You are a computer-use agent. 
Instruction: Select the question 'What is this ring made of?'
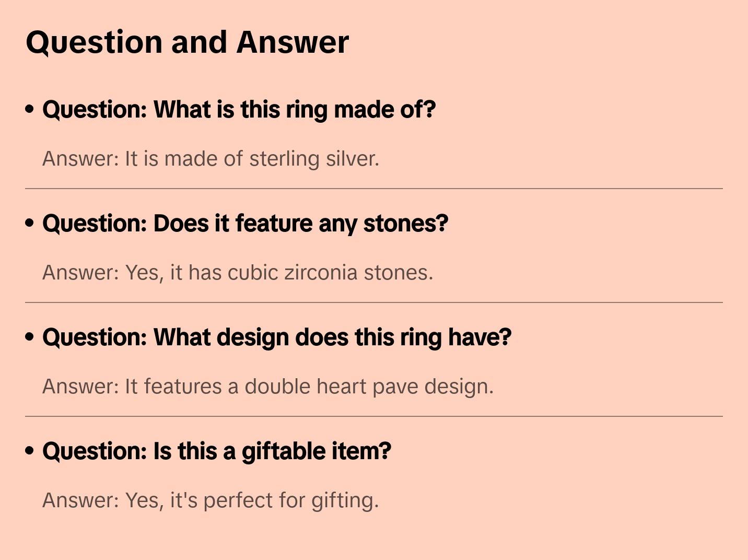pyautogui.click(x=239, y=110)
